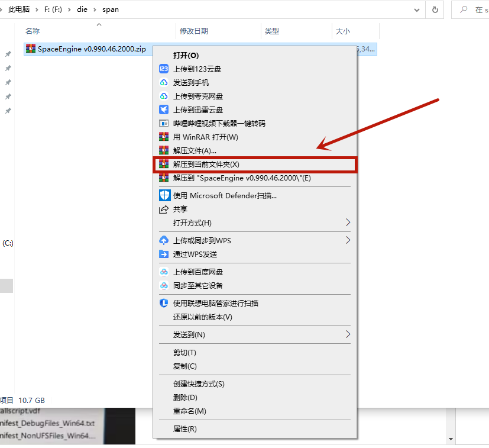Click span folder in breadcrumb
Screen dimensions: 489x448
[111, 9]
